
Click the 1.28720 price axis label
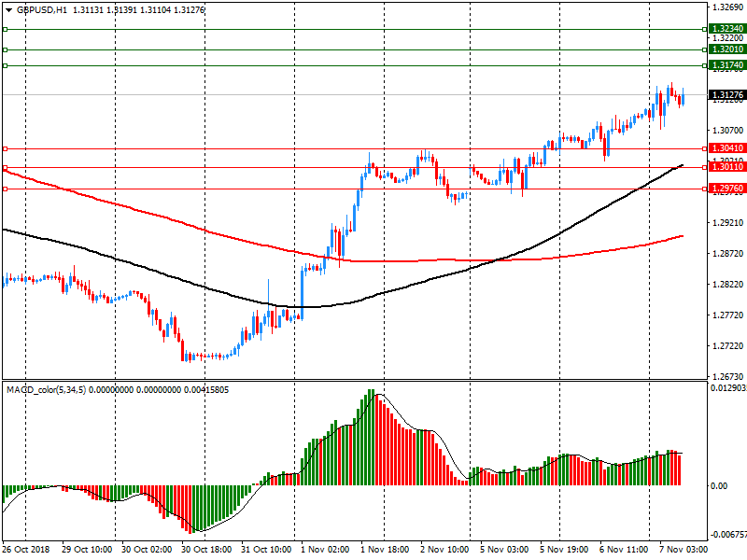[x=727, y=253]
